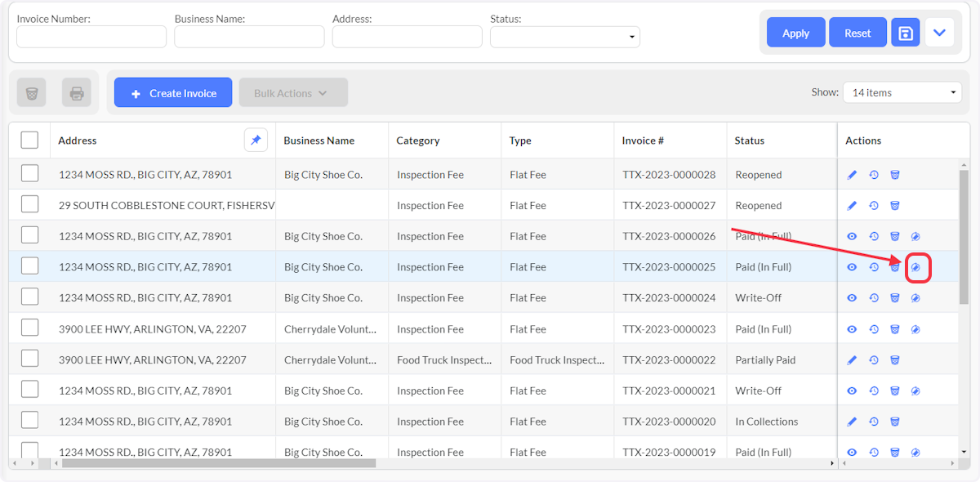
Task: View history of invoice TTX-2023-0000027
Action: pyautogui.click(x=873, y=206)
